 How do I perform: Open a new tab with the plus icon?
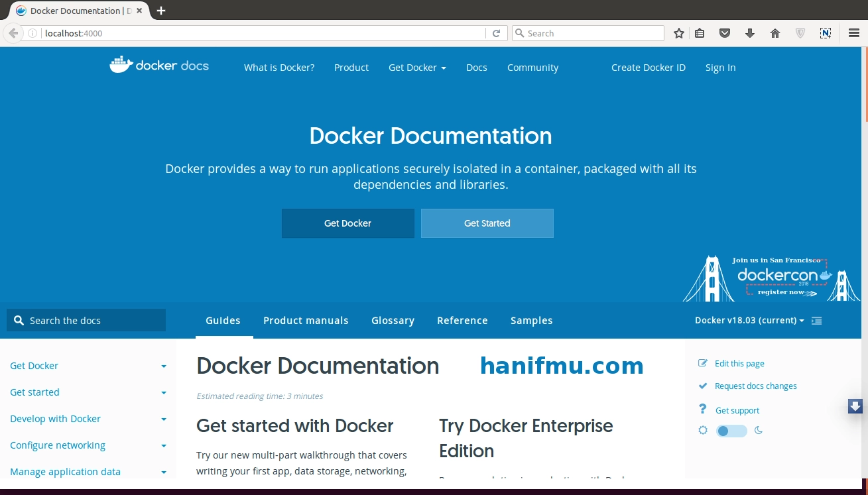(x=161, y=11)
